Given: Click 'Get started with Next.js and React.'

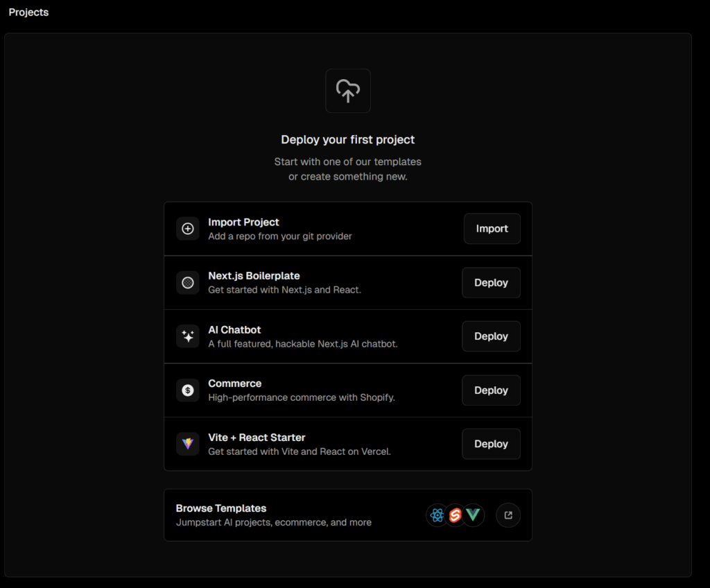Looking at the screenshot, I should 284,290.
